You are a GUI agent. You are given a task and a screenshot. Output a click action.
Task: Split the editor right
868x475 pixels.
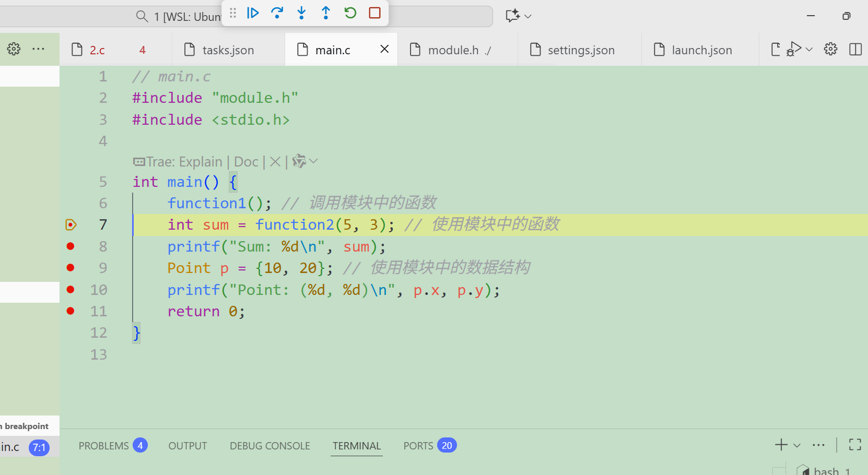tap(855, 49)
